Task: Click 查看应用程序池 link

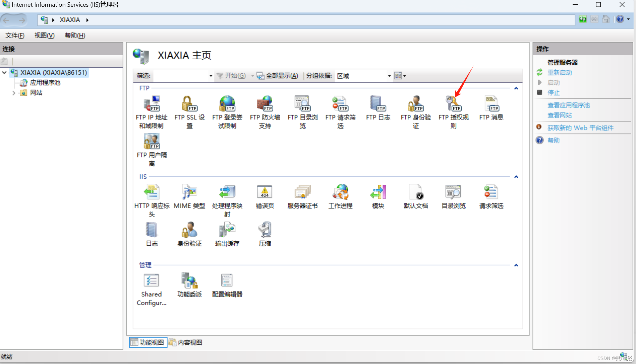Action: (569, 105)
